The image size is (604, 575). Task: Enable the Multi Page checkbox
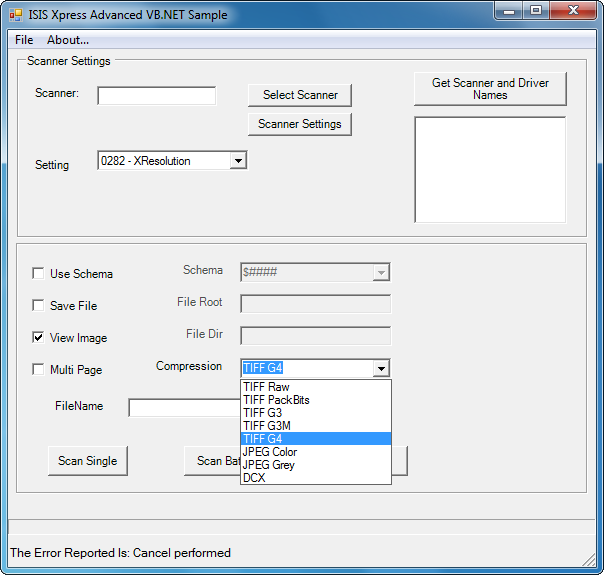pos(38,369)
